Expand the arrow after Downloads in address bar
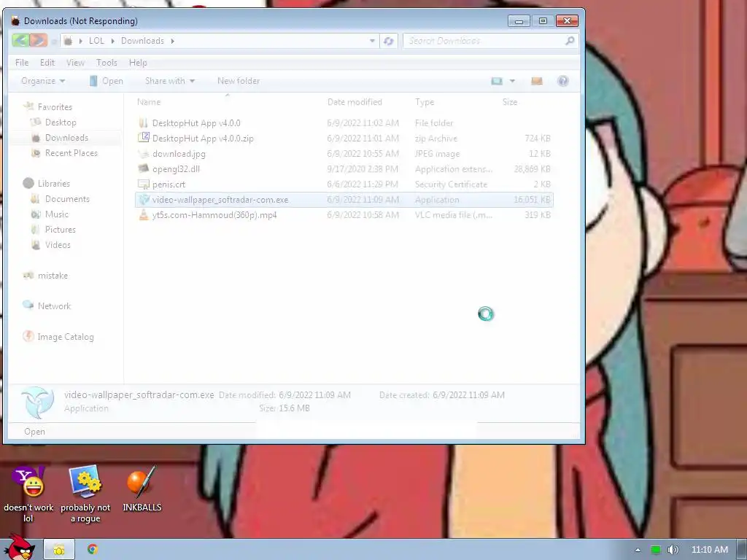This screenshot has height=560, width=747. coord(172,41)
